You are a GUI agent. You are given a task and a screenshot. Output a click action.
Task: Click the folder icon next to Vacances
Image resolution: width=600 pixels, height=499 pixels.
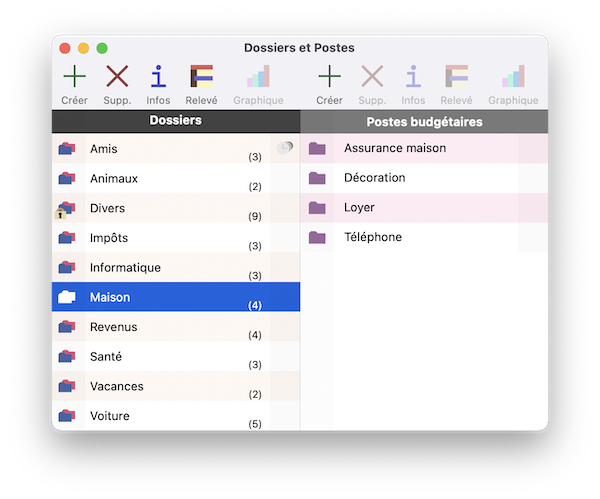(67, 386)
